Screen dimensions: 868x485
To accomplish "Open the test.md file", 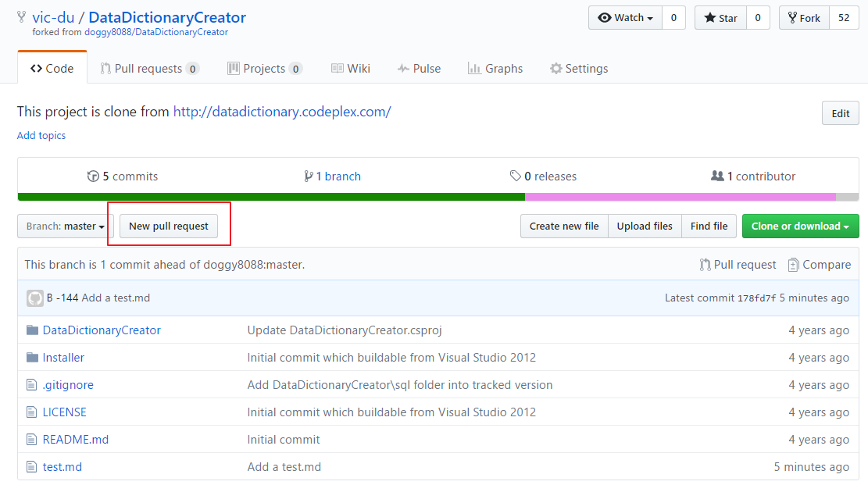I will point(63,467).
